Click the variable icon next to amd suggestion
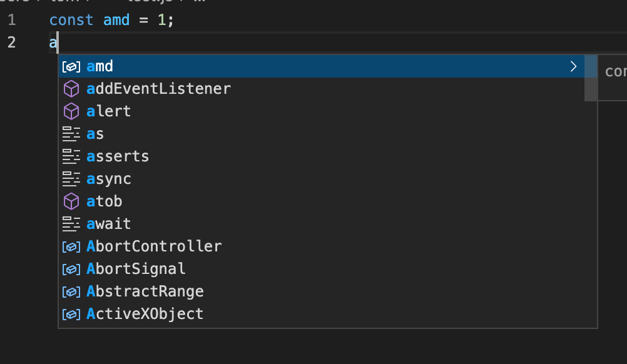 tap(71, 66)
